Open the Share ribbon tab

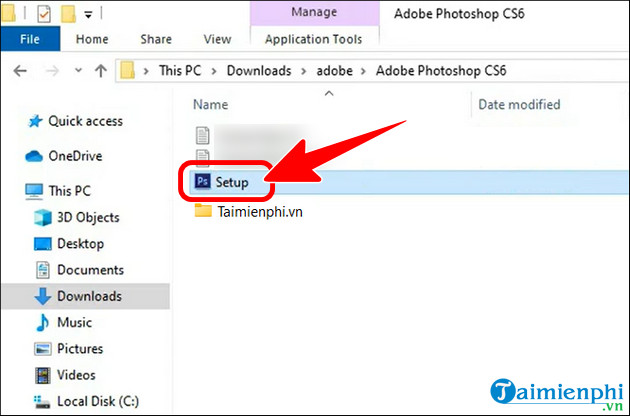pos(156,39)
